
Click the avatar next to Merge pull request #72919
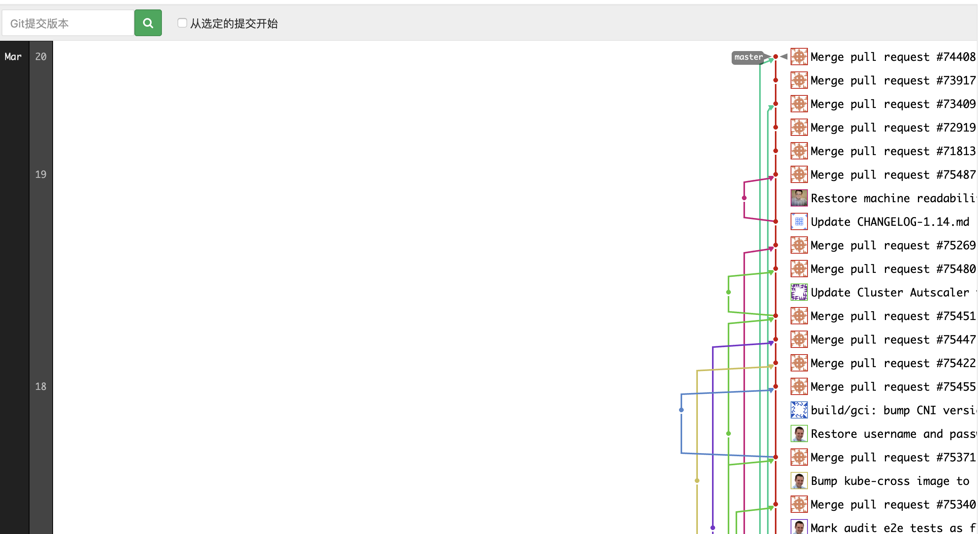tap(799, 127)
